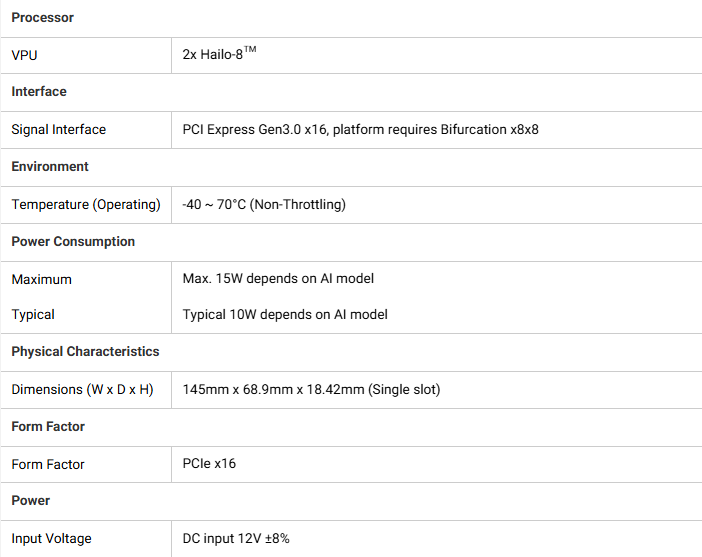Click the PCI Express Gen3.0 x16 text
702x557 pixels.
tap(254, 129)
